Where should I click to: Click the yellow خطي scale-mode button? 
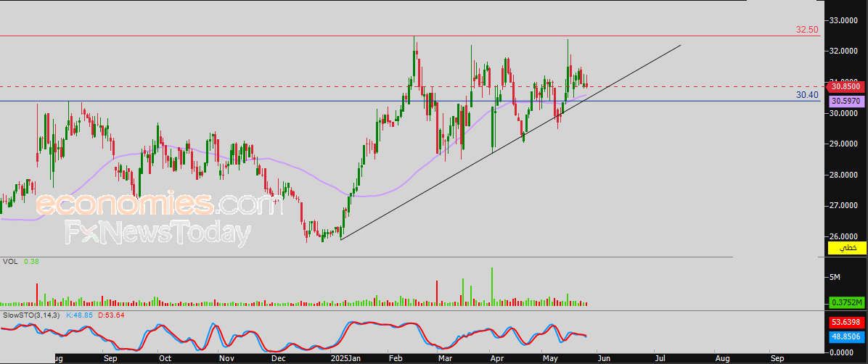pos(846,249)
